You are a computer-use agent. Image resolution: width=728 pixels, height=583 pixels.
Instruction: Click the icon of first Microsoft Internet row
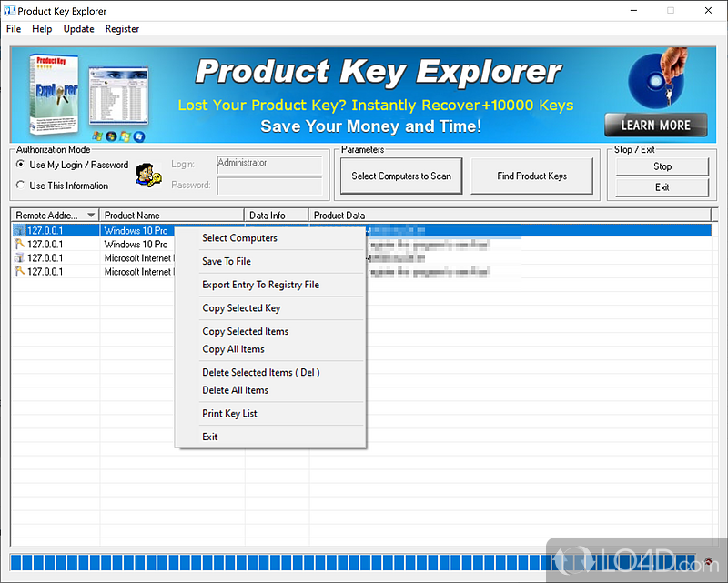[18, 258]
